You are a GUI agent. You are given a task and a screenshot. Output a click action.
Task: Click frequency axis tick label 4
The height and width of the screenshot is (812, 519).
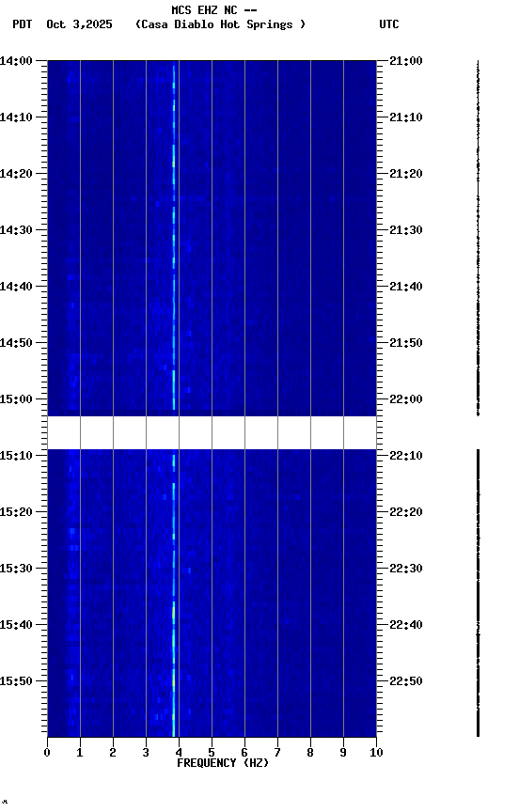tap(179, 753)
